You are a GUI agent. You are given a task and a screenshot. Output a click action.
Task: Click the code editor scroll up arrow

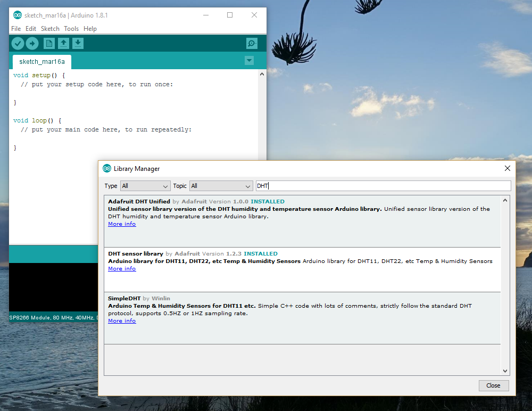[x=262, y=74]
